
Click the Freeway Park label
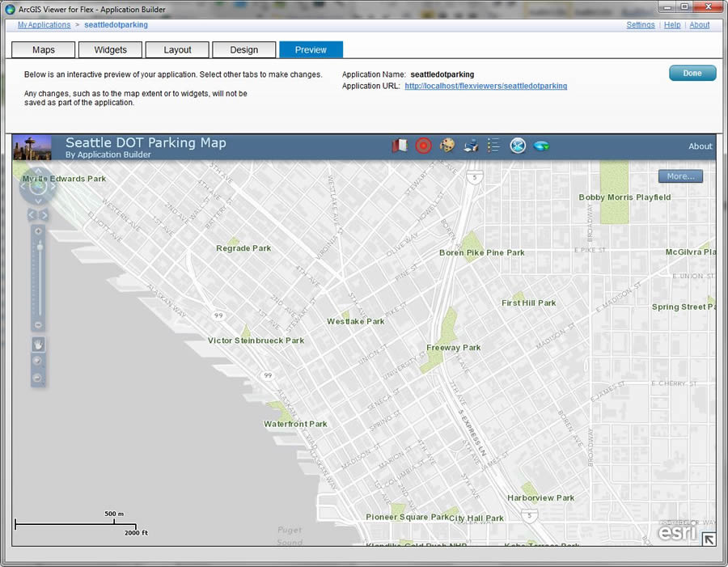tap(454, 347)
